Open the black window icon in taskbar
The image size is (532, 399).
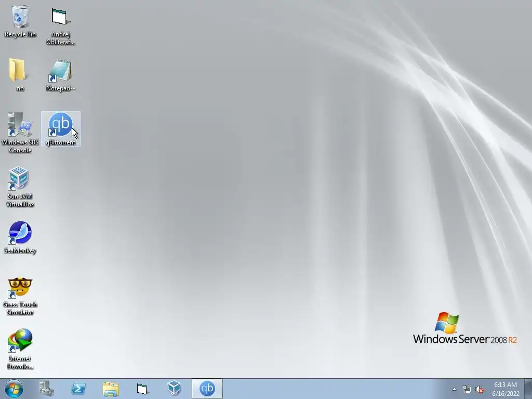pos(142,389)
